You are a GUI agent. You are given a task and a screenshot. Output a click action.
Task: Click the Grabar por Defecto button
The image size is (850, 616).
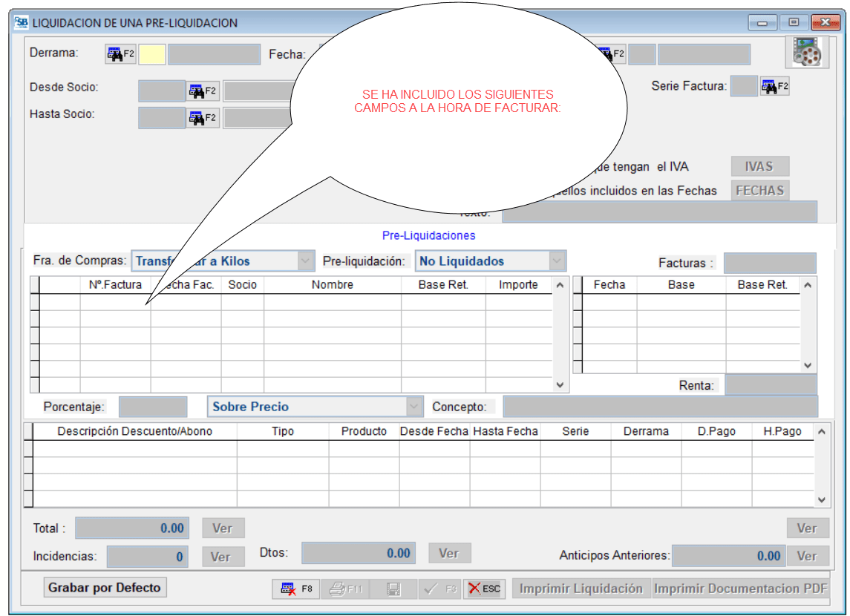[105, 588]
